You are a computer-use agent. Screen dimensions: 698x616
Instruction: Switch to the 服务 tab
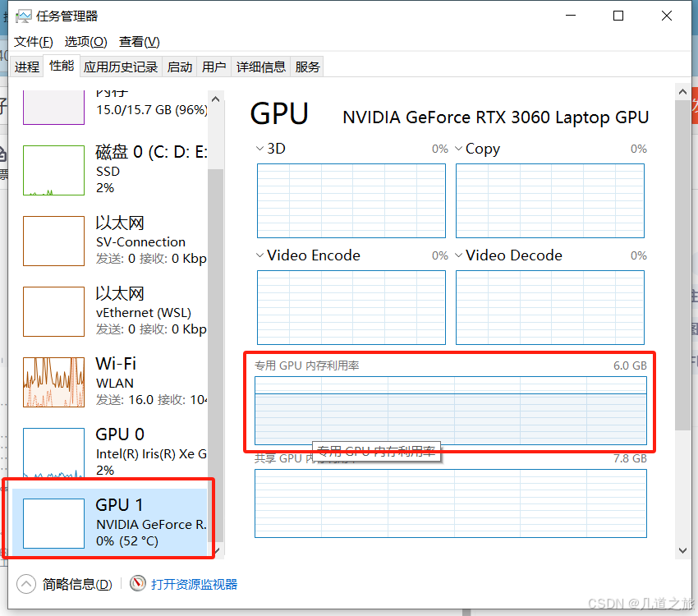307,67
